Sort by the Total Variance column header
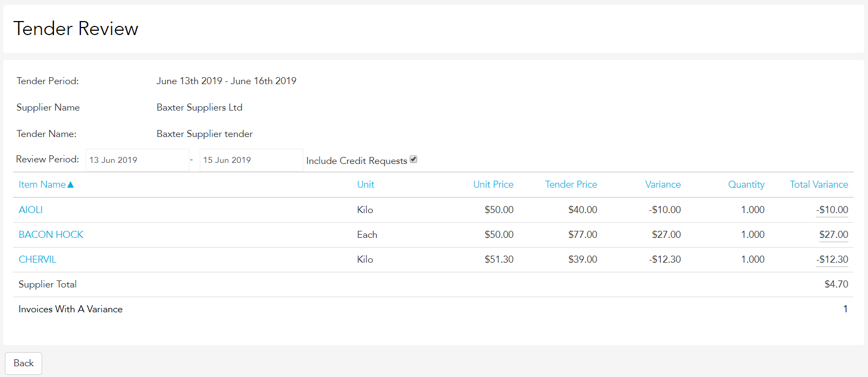Viewport: 868px width, 377px height. coord(819,184)
